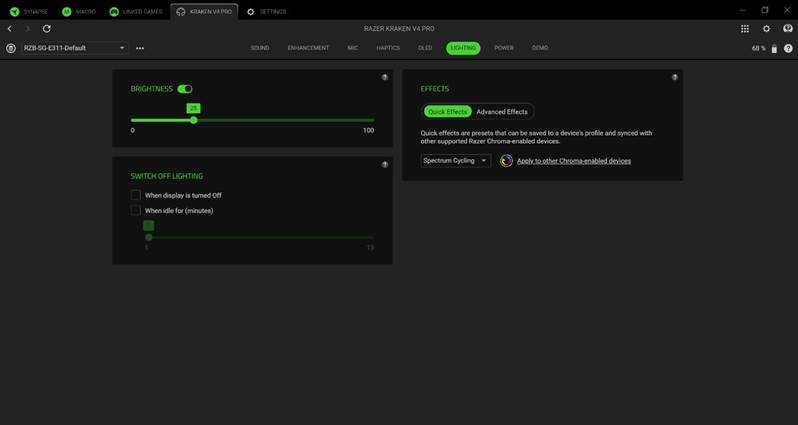Image resolution: width=798 pixels, height=425 pixels.
Task: Enable When idle for (minutes)
Action: pos(135,210)
